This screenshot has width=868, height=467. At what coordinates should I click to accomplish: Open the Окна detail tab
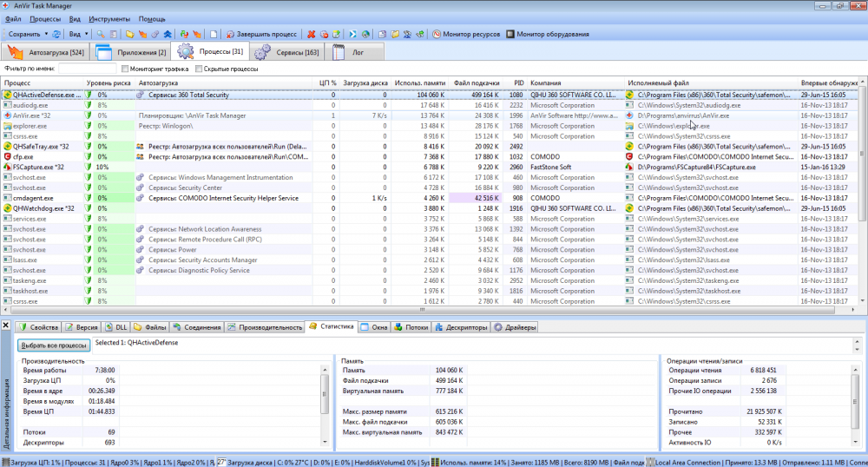coord(374,327)
